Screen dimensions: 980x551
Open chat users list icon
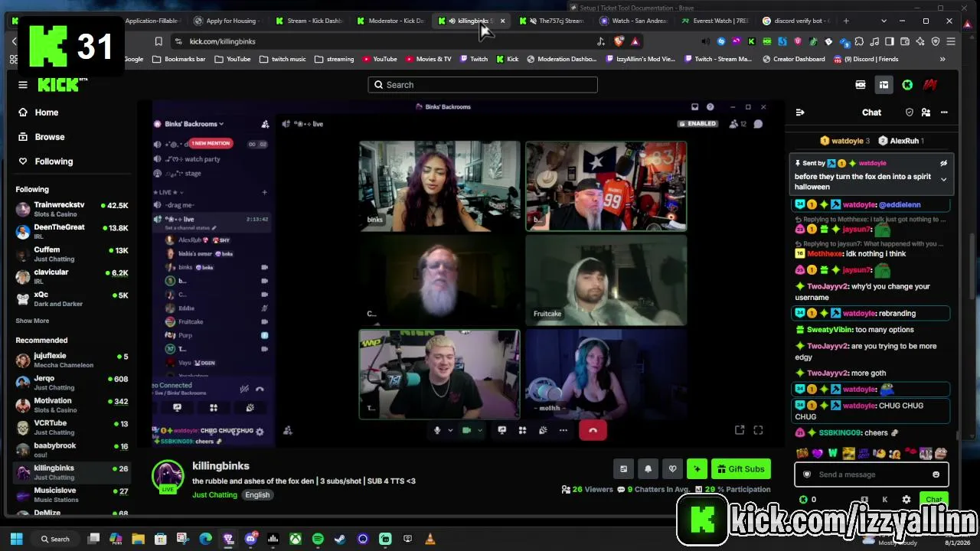(926, 112)
